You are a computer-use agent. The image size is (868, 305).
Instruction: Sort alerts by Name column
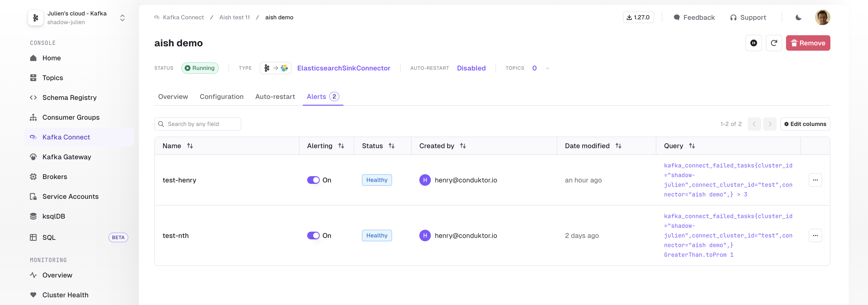coord(190,146)
